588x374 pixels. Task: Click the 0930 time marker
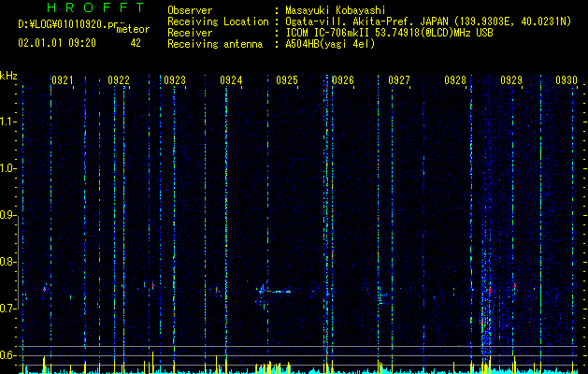coord(566,80)
